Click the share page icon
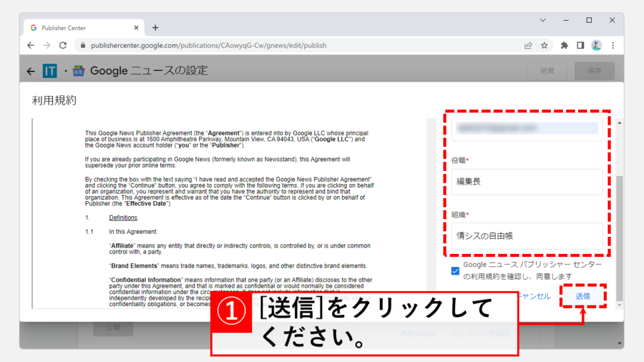644x362 pixels. click(528, 45)
